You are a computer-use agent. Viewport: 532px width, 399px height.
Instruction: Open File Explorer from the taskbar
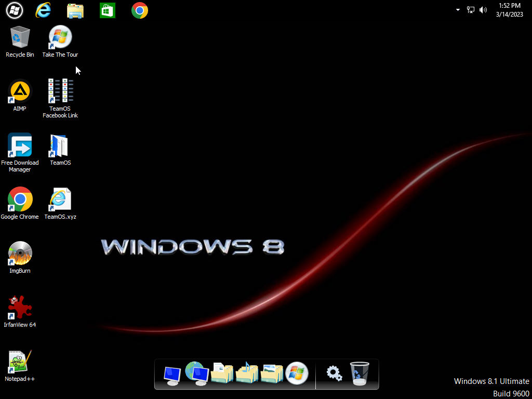75,11
